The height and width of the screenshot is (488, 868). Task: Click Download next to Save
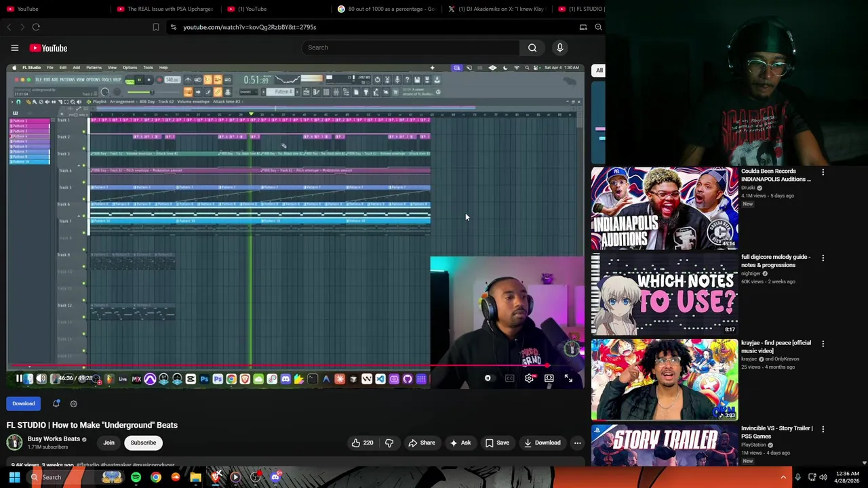click(x=542, y=443)
